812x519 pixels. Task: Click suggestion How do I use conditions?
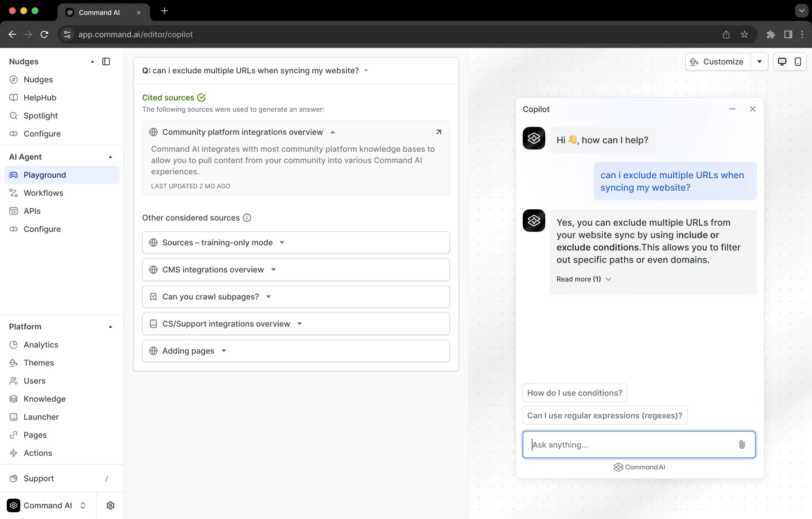[x=575, y=393]
